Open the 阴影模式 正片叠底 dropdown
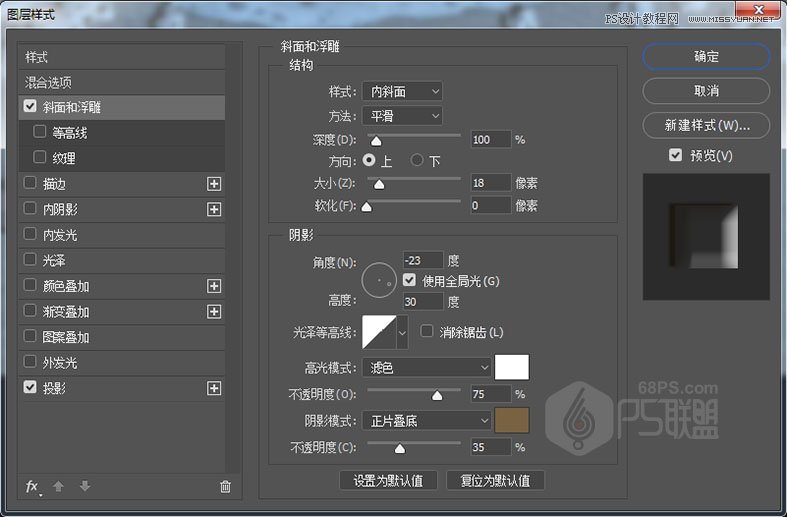787x517 pixels. coord(426,421)
